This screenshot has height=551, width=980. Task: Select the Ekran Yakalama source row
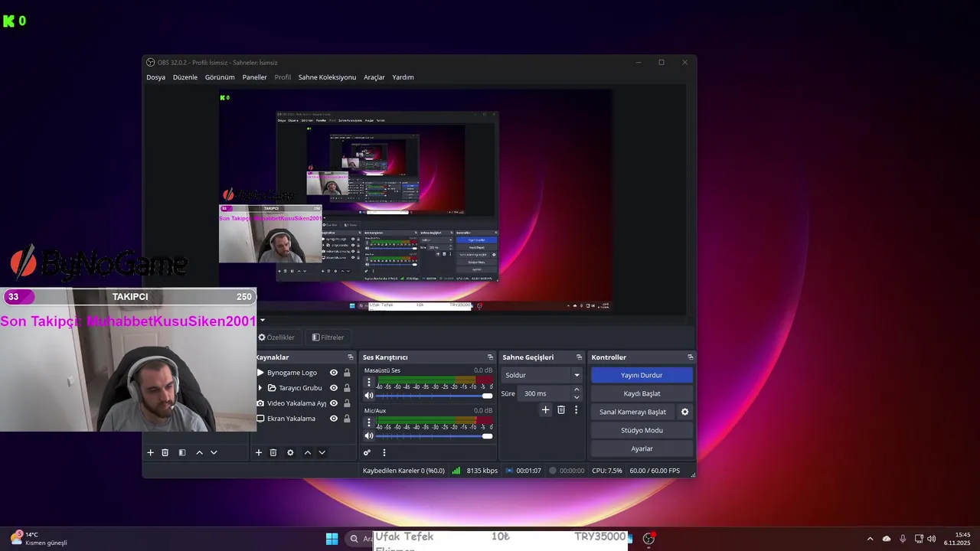(x=303, y=419)
